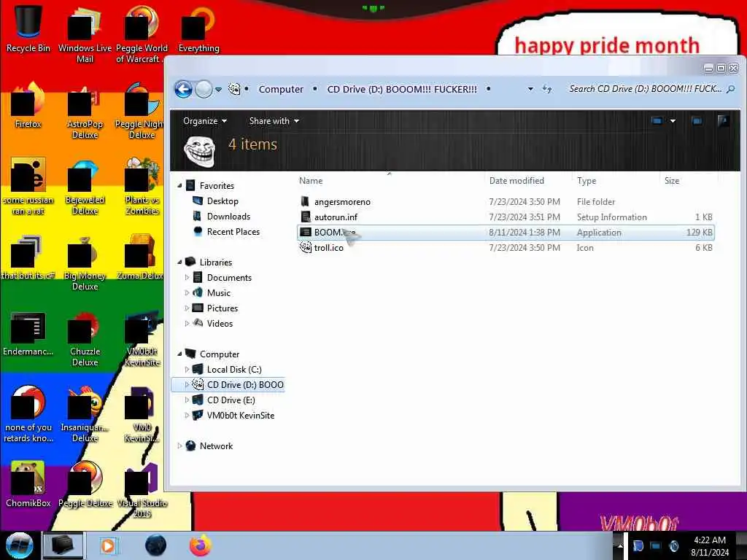Click Chuzzle Deluxe desktop icon
The width and height of the screenshot is (747, 560).
tap(85, 338)
